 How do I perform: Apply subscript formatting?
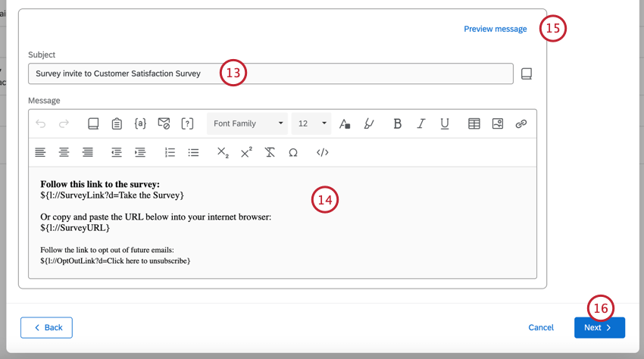(x=223, y=152)
